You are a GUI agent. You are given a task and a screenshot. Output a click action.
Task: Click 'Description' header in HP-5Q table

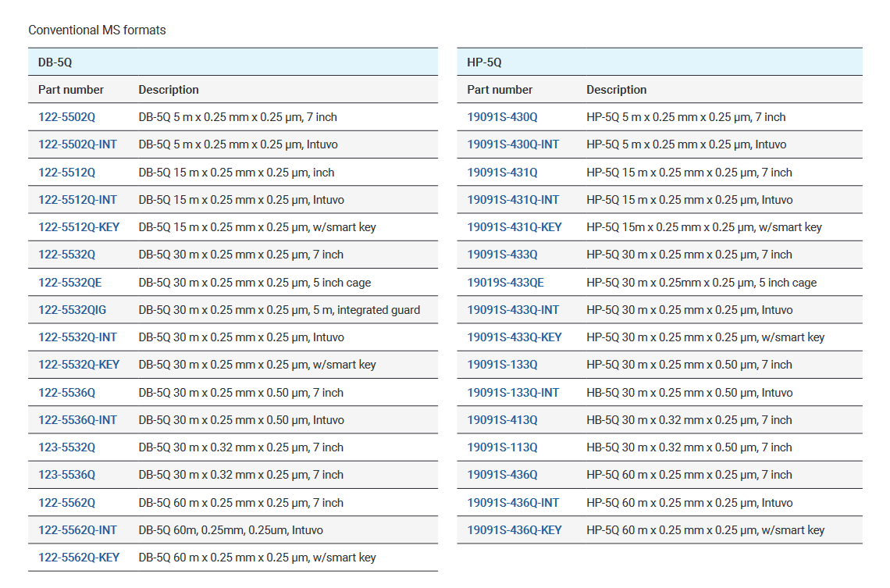coord(617,90)
